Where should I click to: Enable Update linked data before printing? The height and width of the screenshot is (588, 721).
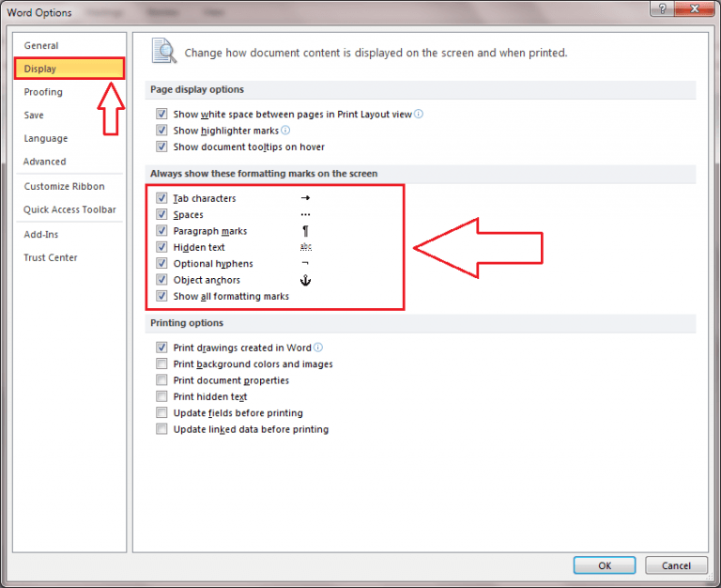(x=161, y=429)
